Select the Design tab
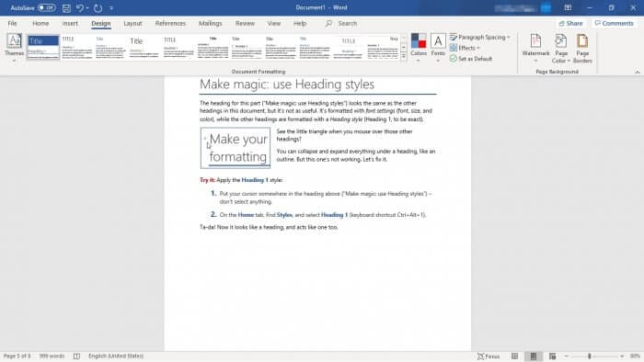Image resolution: width=644 pixels, height=362 pixels. (x=101, y=23)
